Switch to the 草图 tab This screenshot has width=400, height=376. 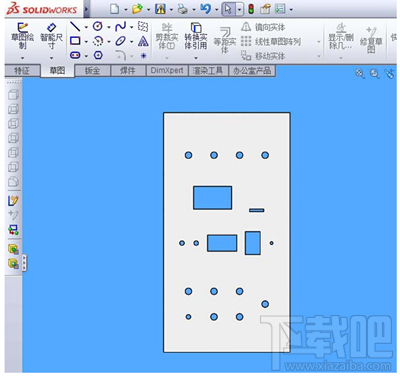pyautogui.click(x=57, y=71)
